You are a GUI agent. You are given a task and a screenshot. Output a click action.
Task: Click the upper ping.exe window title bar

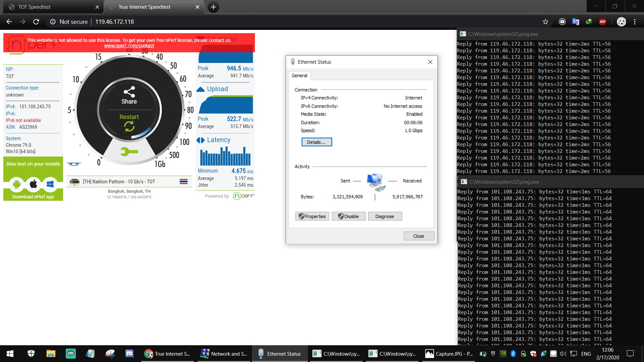point(550,34)
